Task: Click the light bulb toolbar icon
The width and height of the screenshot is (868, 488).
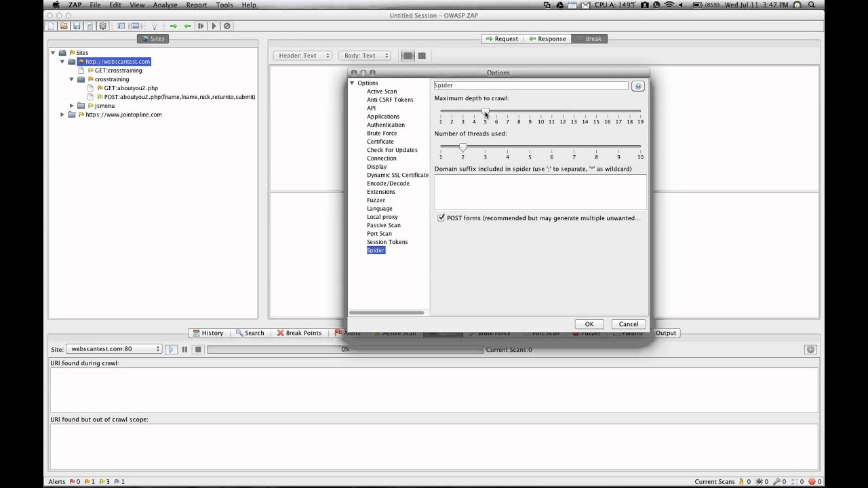Action: click(155, 26)
